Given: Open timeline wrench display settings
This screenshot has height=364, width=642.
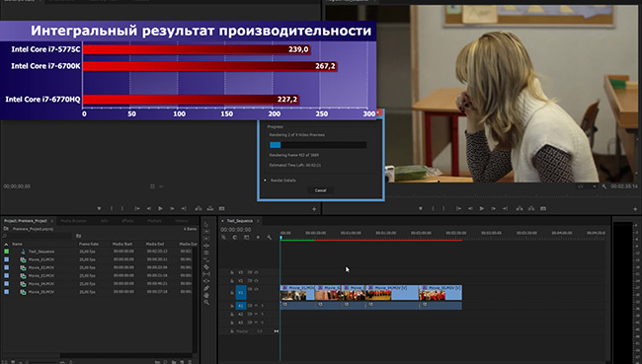Looking at the screenshot, I should 269,237.
